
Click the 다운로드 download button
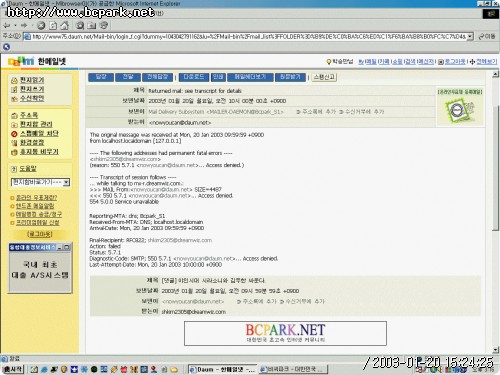[194, 77]
